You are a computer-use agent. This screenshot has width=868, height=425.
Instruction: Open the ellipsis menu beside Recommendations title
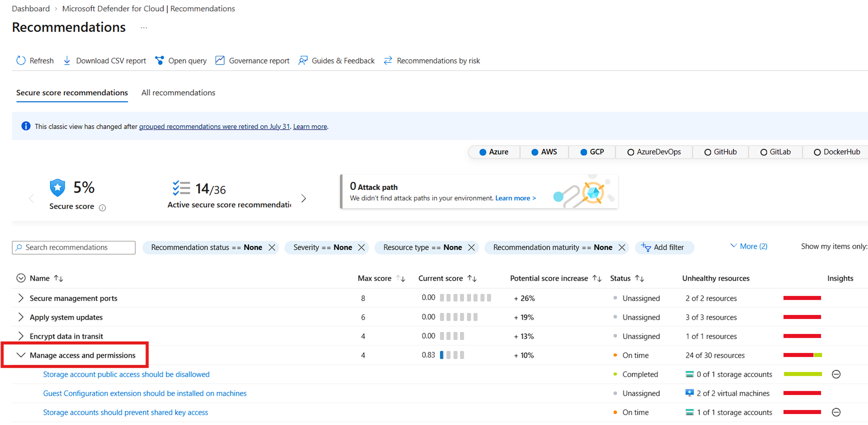click(x=144, y=28)
